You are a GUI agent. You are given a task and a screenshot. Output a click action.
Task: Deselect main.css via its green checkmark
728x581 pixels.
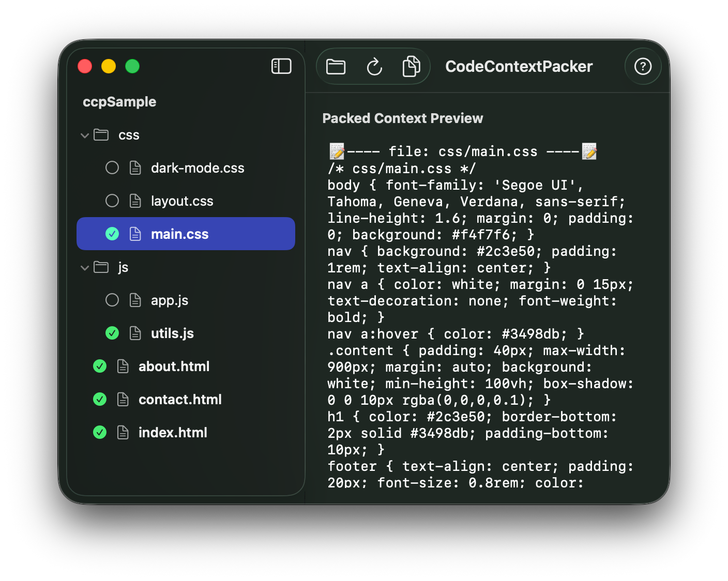[x=112, y=234]
